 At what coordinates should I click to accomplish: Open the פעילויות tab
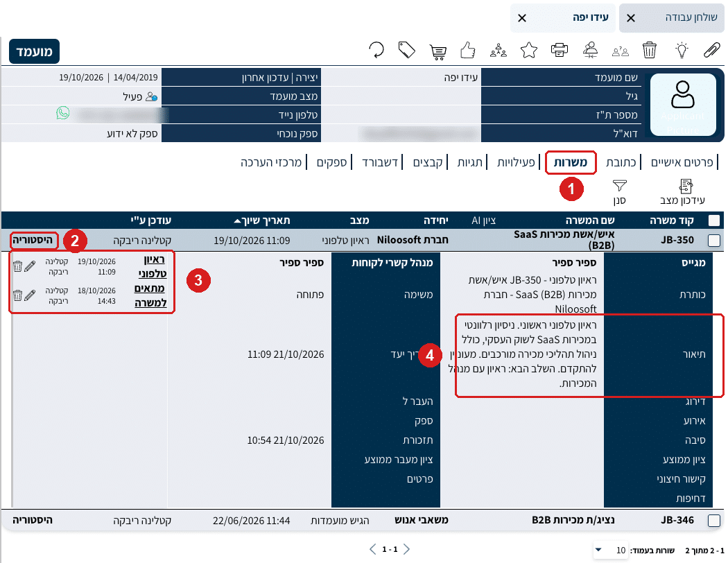click(516, 162)
